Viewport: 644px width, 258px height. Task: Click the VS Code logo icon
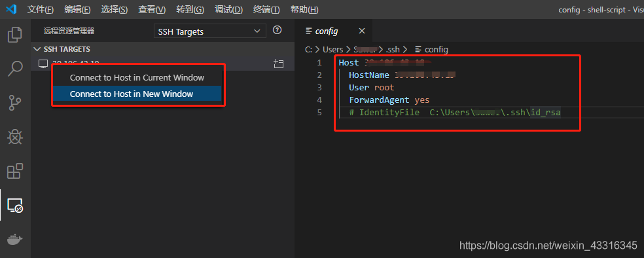(x=11, y=9)
